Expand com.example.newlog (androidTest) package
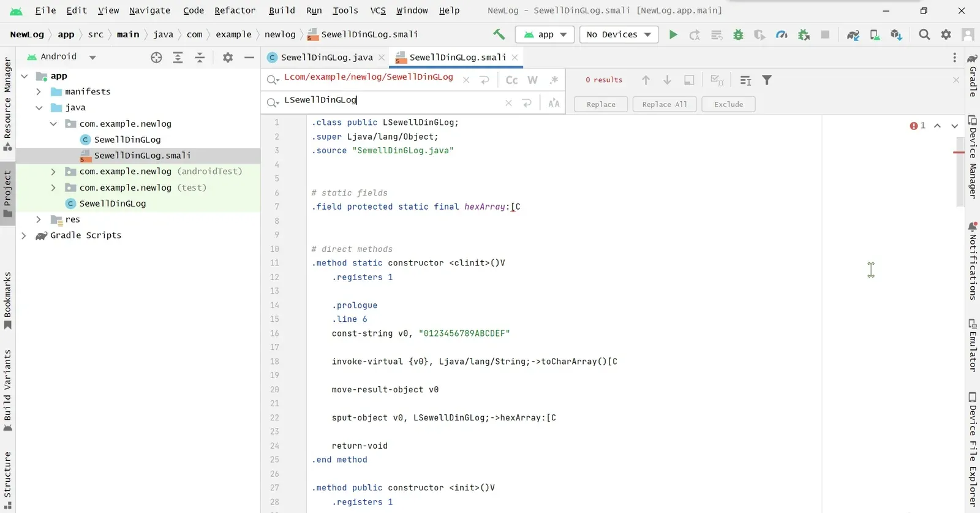Viewport: 980px width, 513px height. coord(53,172)
